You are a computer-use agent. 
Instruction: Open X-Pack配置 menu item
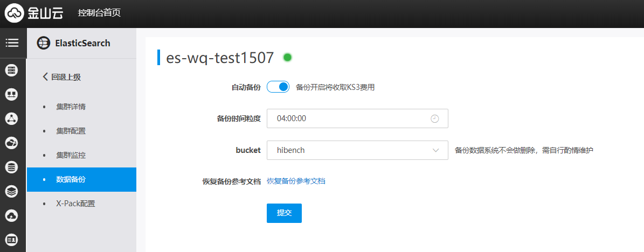click(x=75, y=204)
